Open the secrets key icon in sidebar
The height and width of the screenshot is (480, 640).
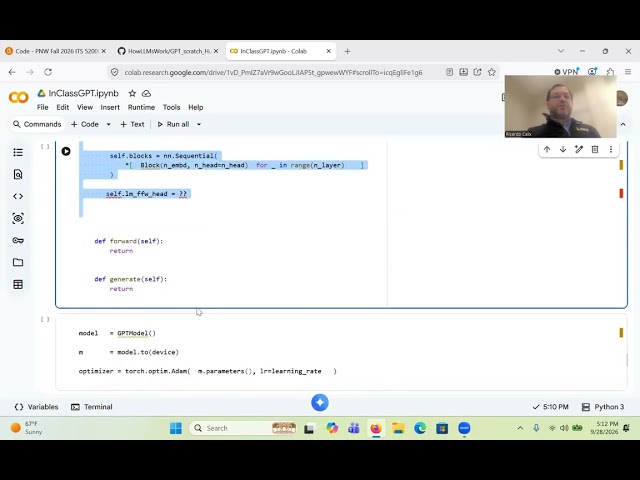click(x=18, y=240)
